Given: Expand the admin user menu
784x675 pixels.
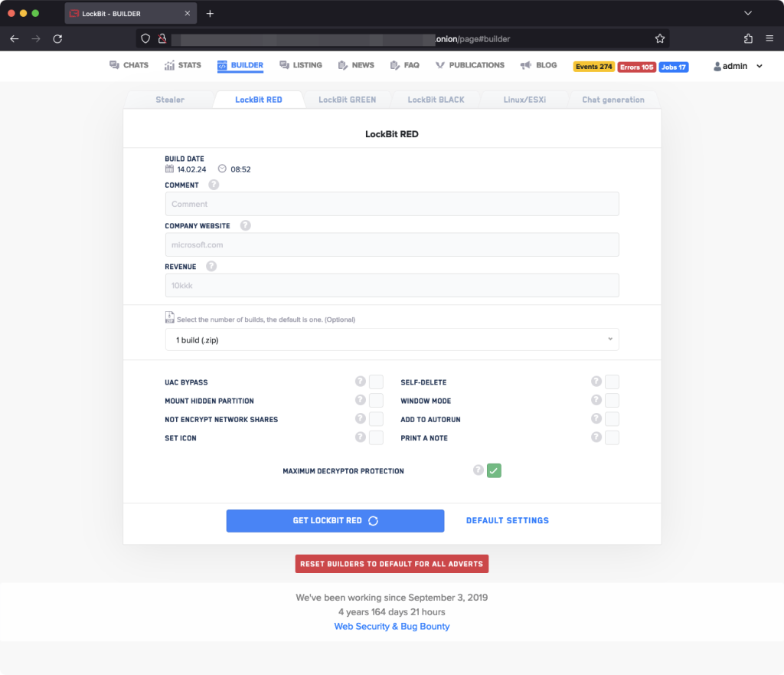Looking at the screenshot, I should click(x=738, y=67).
